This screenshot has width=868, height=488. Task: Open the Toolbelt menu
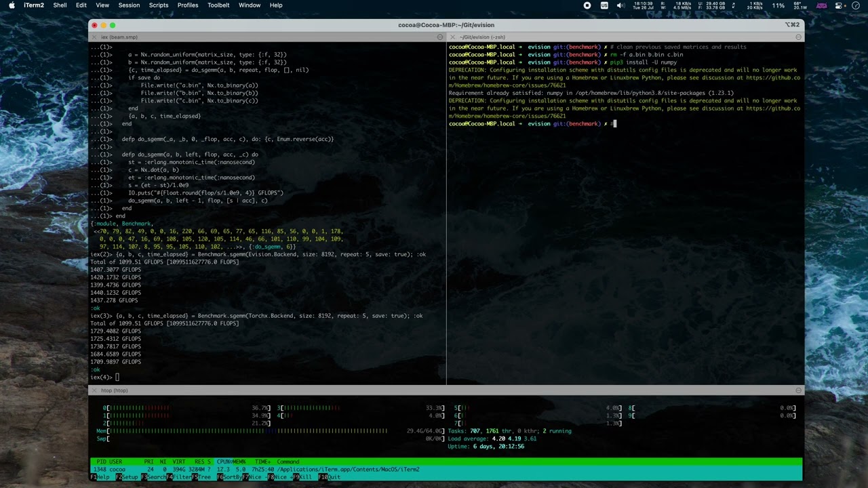(x=218, y=5)
